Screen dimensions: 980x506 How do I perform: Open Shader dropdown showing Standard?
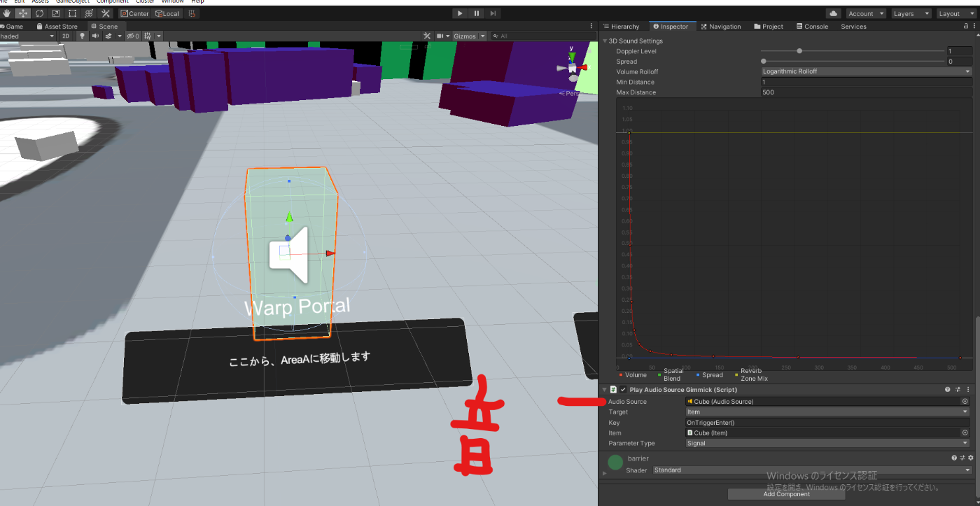click(813, 470)
